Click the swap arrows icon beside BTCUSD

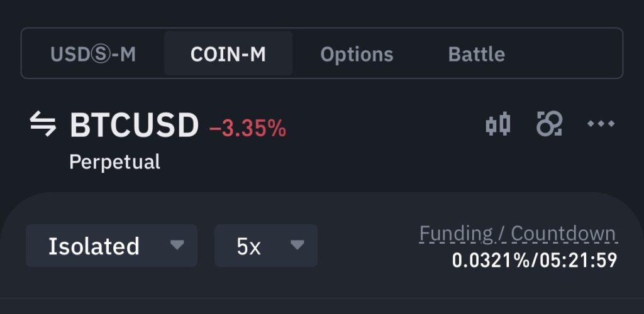[x=43, y=124]
